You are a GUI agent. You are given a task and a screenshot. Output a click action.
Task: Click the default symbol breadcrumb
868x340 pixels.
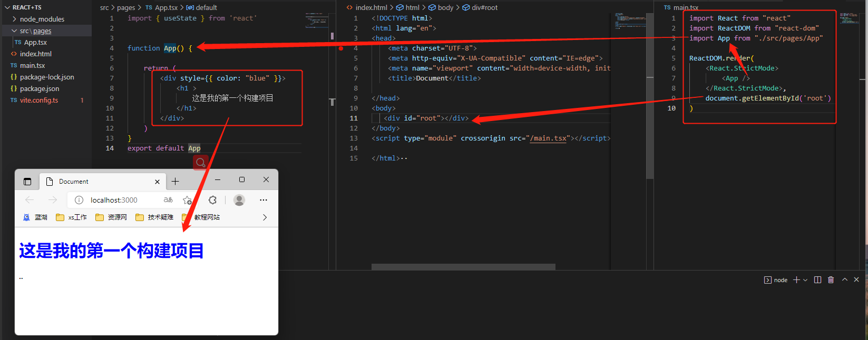(x=202, y=7)
